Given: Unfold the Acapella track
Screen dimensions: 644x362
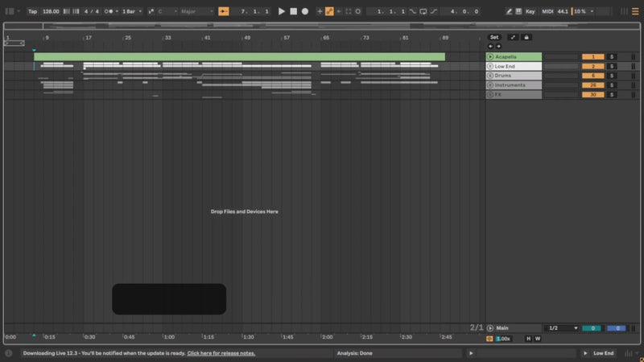Looking at the screenshot, I should [490, 56].
